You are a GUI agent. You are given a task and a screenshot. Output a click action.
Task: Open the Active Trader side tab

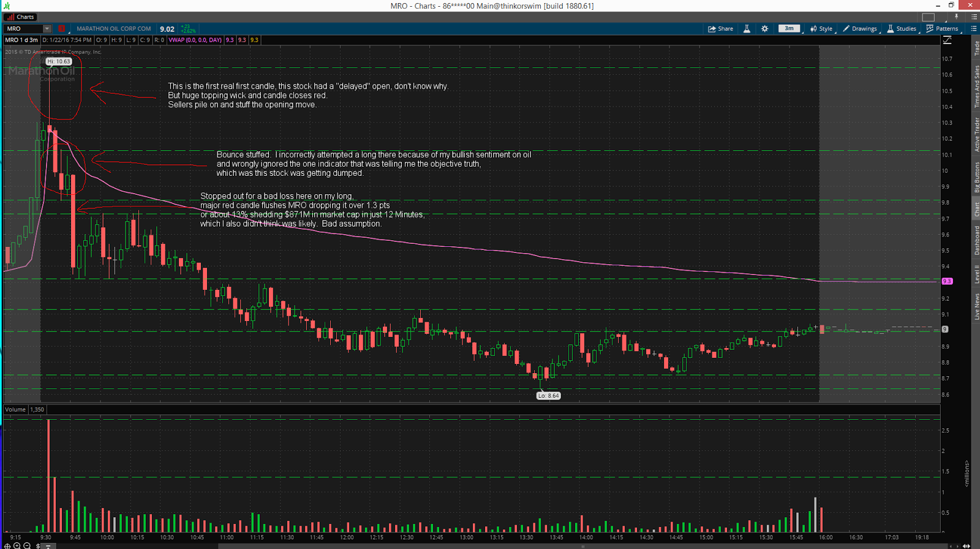tap(976, 135)
